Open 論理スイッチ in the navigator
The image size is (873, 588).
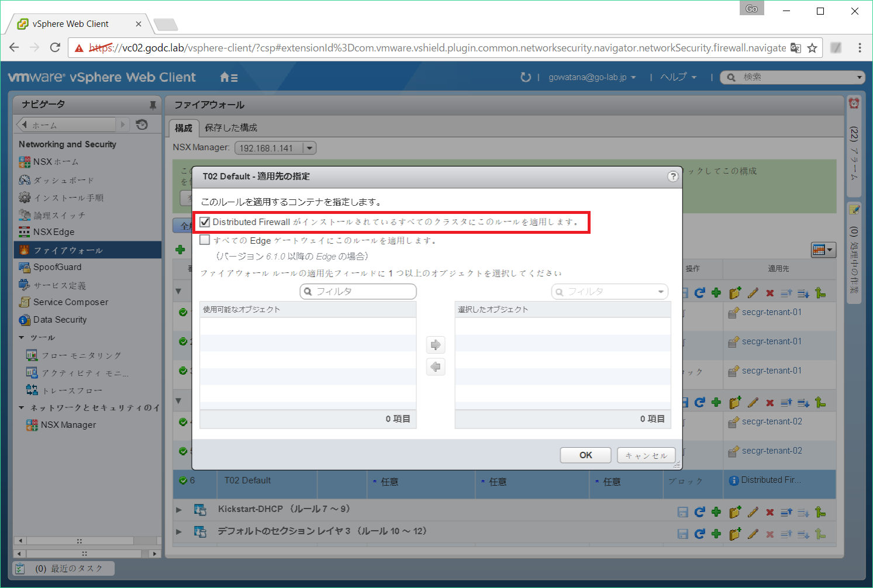point(52,215)
